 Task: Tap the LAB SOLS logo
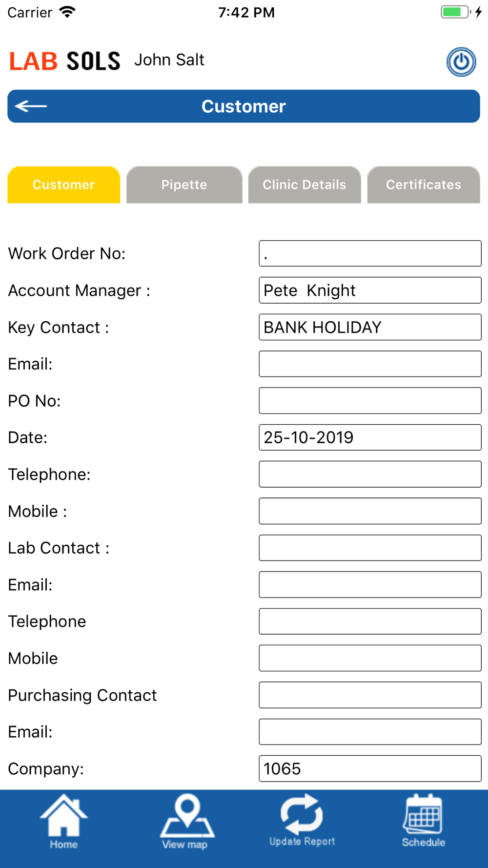pos(65,61)
